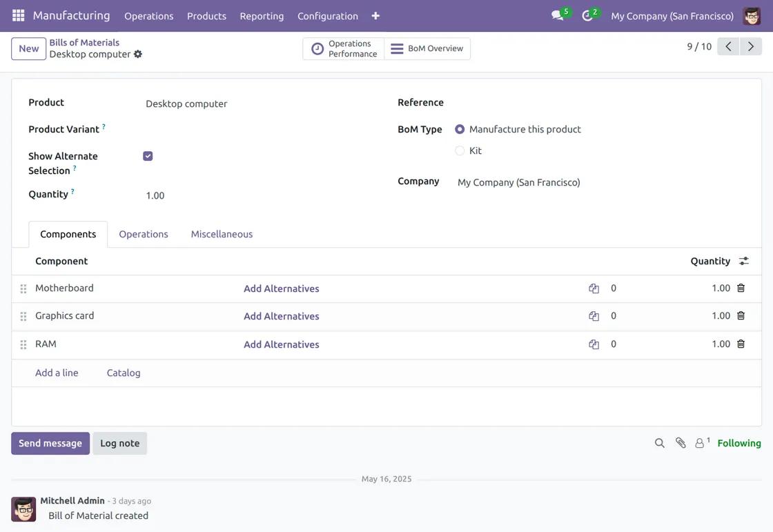773x532 pixels.
Task: Expand the Reporting menu
Action: click(x=262, y=16)
